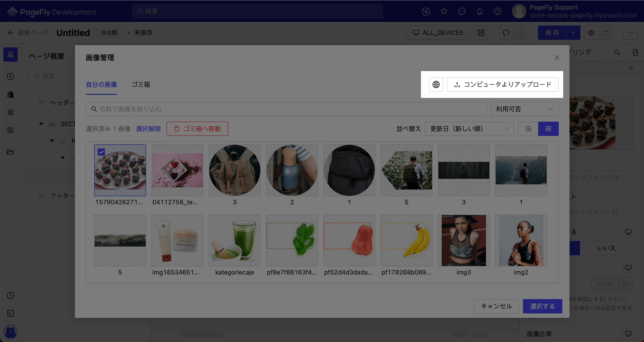This screenshot has height=342, width=644.
Task: Open save options dropdown arrow
Action: (573, 33)
